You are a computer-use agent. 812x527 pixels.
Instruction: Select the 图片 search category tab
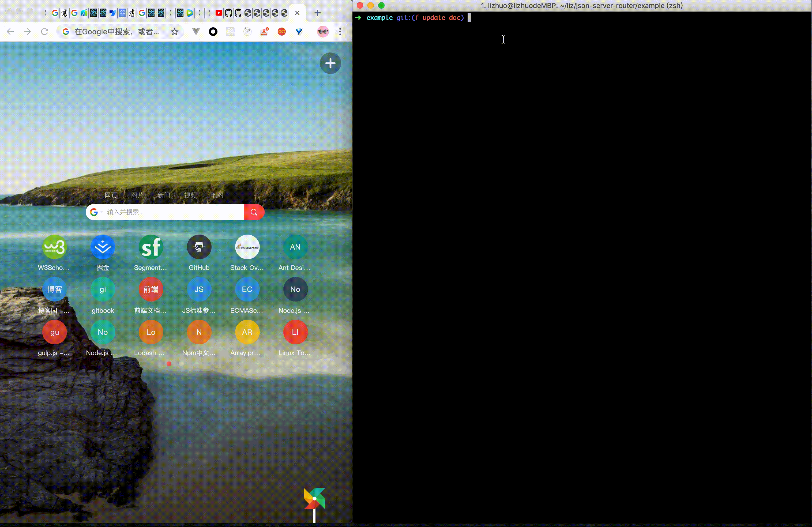pos(137,195)
